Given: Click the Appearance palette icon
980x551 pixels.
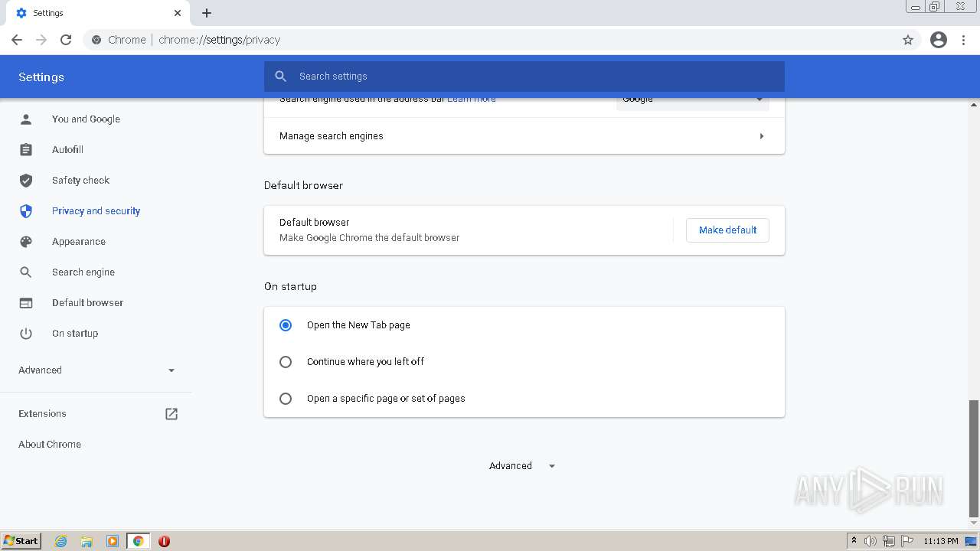Looking at the screenshot, I should [x=26, y=242].
